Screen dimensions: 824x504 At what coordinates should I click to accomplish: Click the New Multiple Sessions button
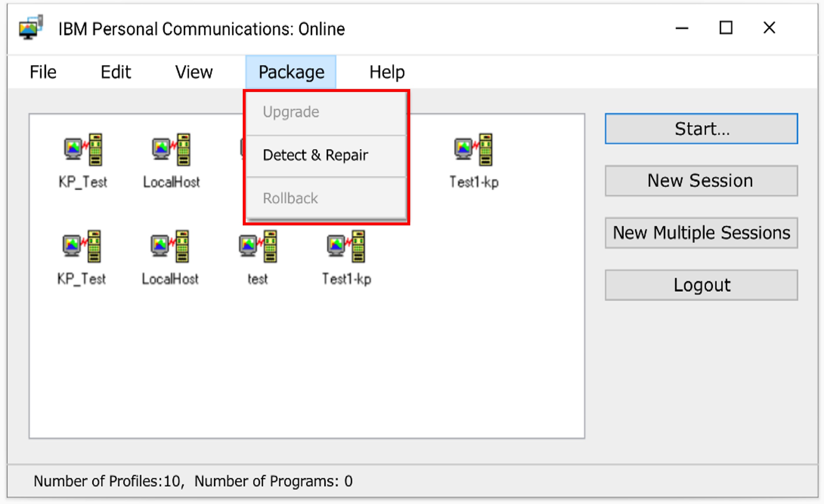click(701, 233)
